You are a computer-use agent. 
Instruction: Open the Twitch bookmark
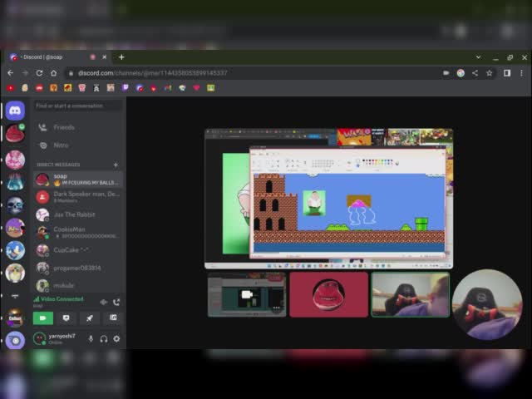pos(126,88)
